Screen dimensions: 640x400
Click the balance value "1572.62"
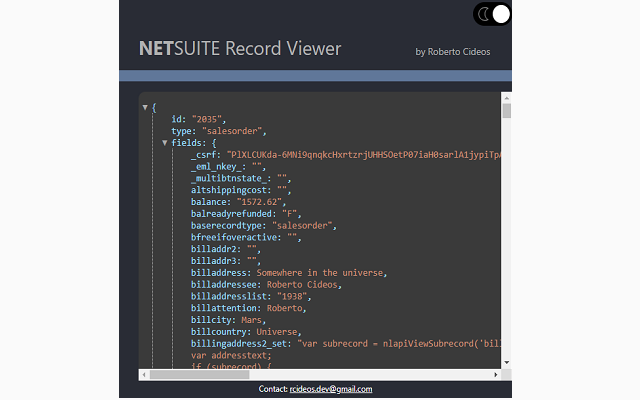[260, 202]
